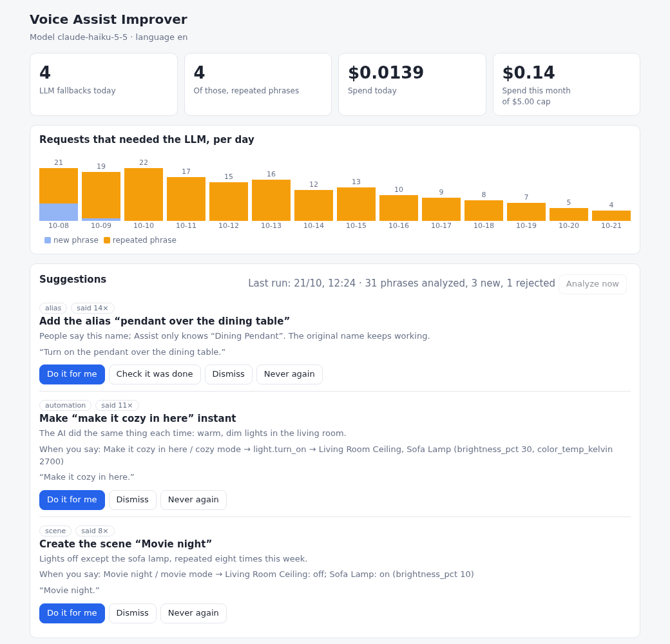Image resolution: width=670 pixels, height=644 pixels.
Task: Click the Analyze now button
Action: 592,284
